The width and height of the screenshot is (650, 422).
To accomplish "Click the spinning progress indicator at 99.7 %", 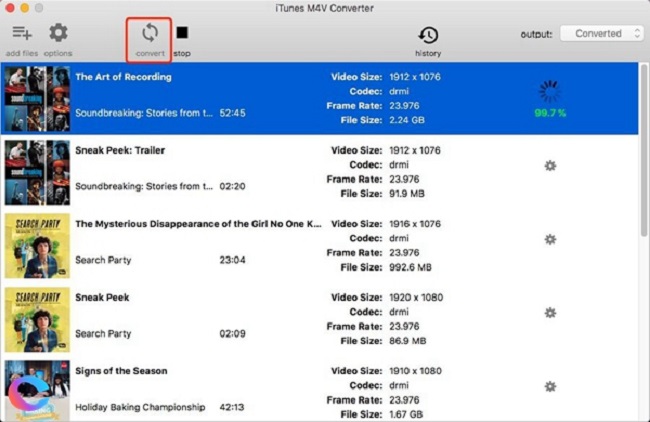I will [550, 91].
